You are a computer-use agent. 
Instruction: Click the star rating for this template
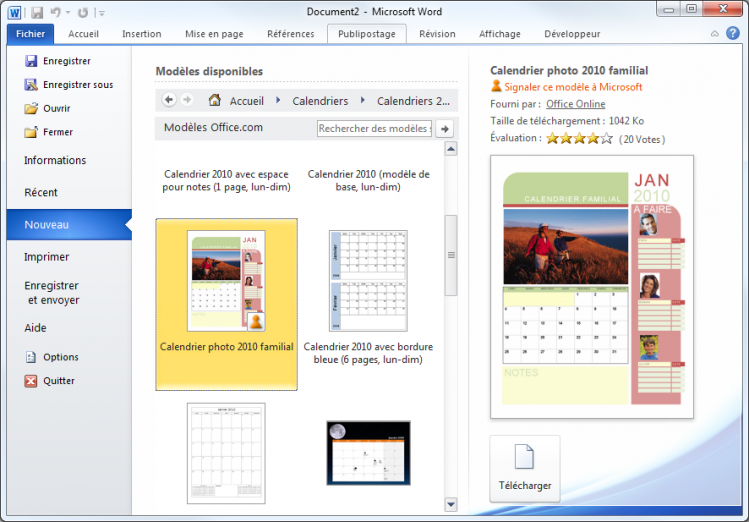click(x=579, y=138)
